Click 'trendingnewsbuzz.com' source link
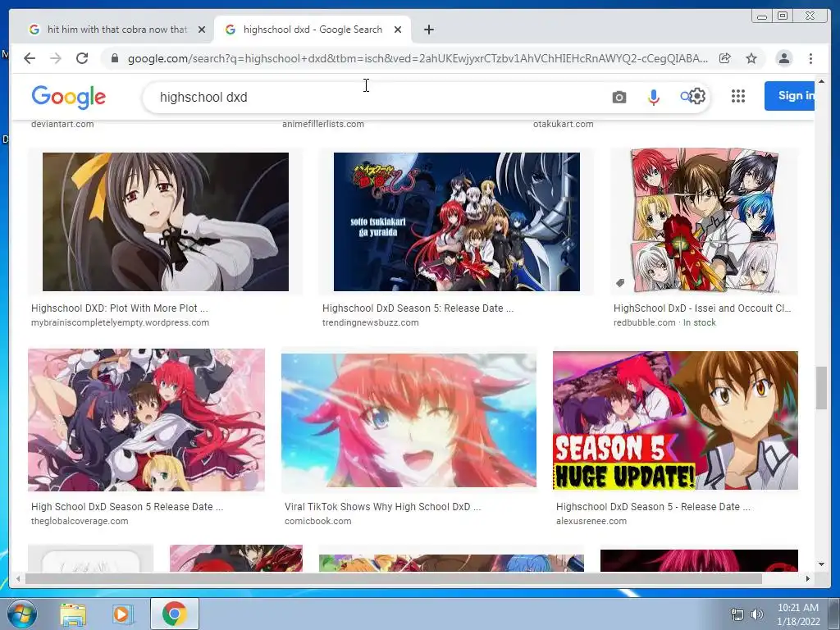Image resolution: width=840 pixels, height=630 pixels. point(370,322)
